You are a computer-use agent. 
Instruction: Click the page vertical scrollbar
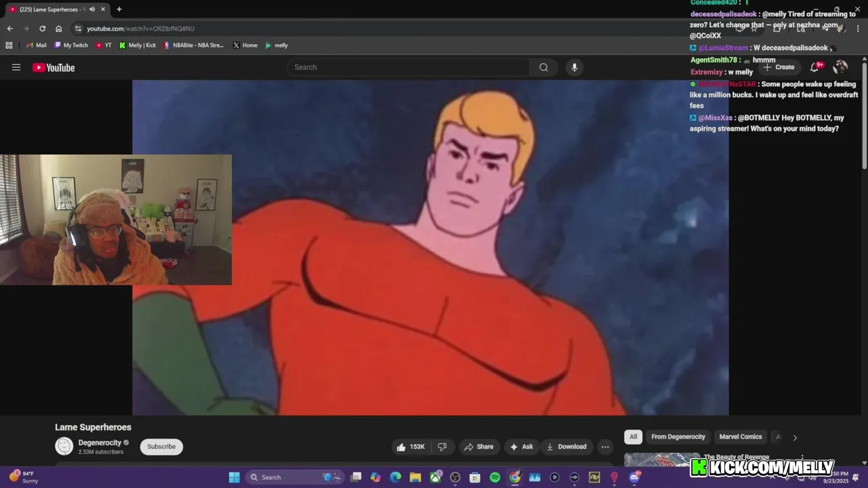pos(865,115)
